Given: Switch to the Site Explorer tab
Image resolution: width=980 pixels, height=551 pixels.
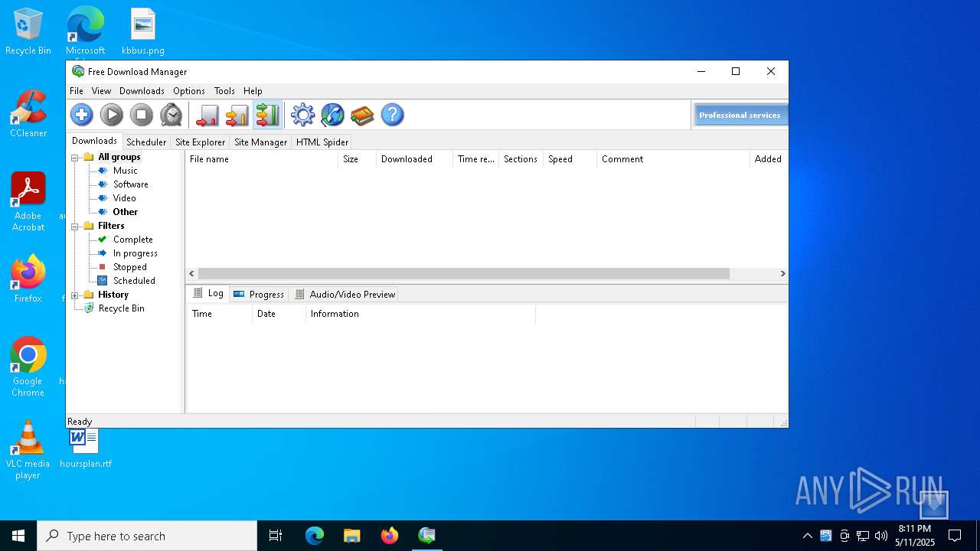Looking at the screenshot, I should [200, 142].
